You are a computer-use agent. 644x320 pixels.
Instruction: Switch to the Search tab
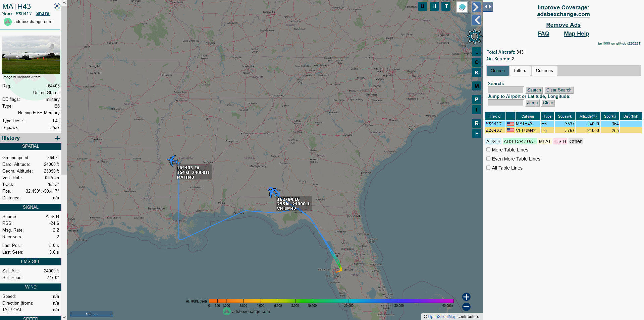click(x=498, y=71)
